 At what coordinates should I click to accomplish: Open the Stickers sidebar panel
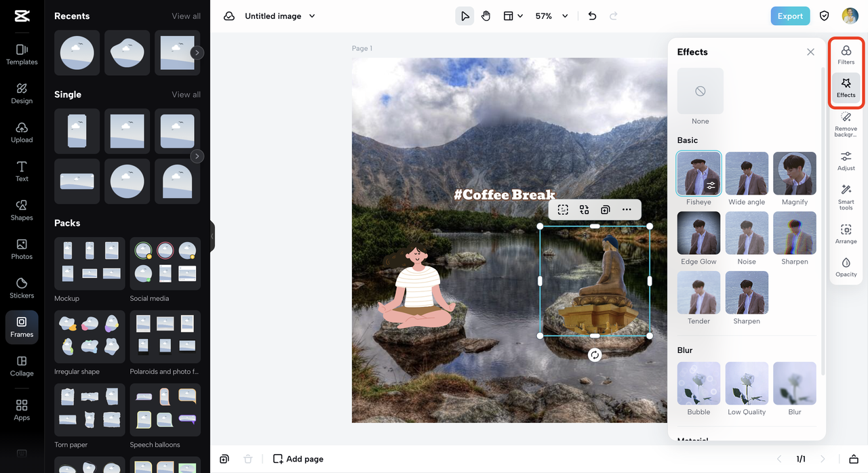(22, 288)
